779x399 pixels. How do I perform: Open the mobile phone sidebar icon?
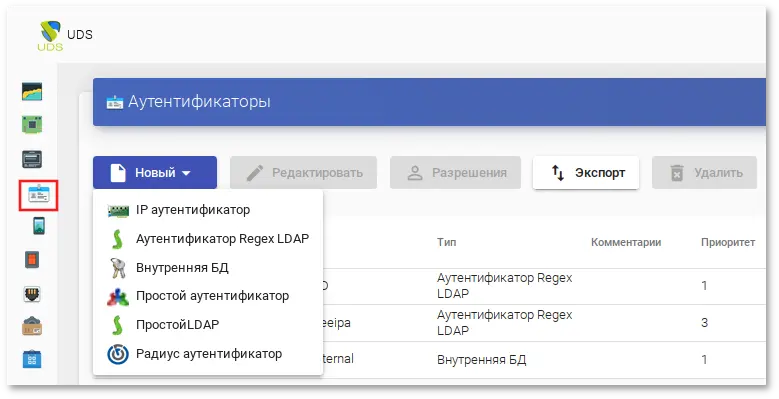pyautogui.click(x=39, y=226)
